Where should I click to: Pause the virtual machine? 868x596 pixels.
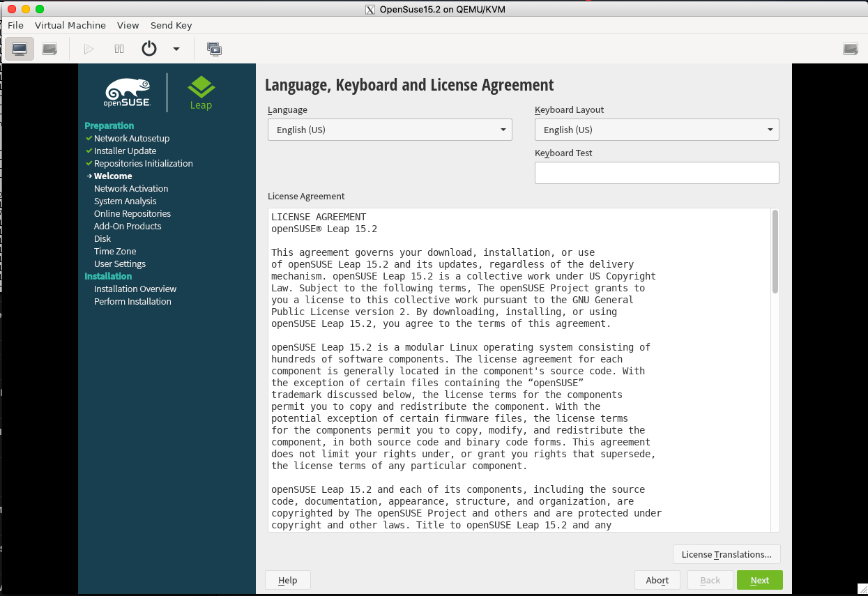click(x=119, y=49)
